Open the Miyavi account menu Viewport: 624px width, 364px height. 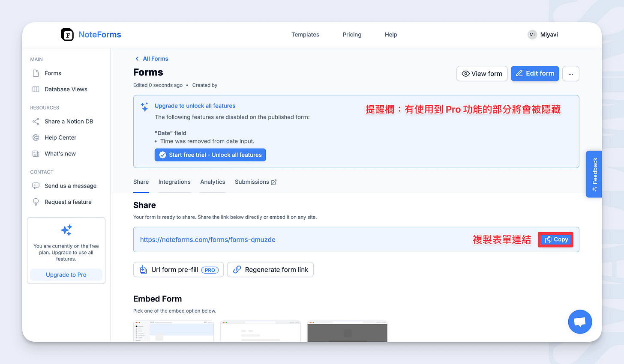coord(549,35)
